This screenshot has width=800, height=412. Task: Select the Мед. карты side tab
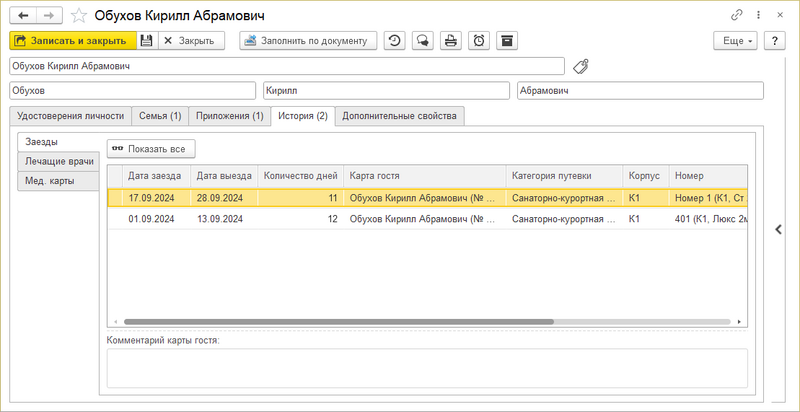(x=58, y=181)
